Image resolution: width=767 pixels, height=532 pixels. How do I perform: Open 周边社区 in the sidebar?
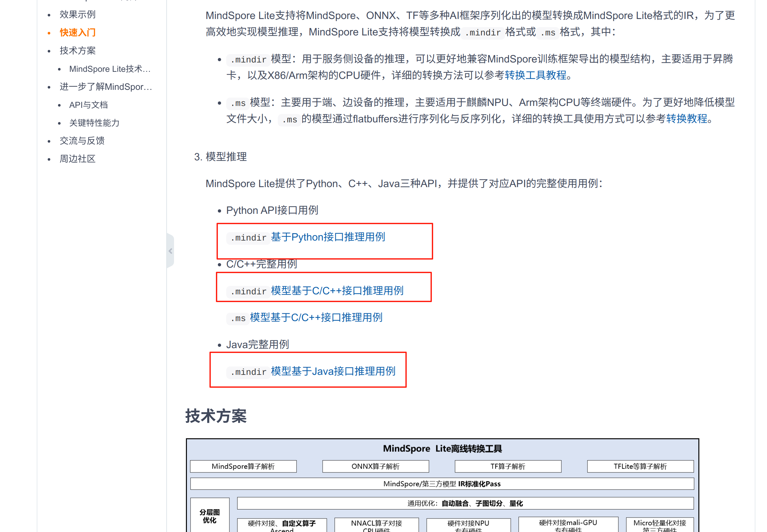click(77, 159)
